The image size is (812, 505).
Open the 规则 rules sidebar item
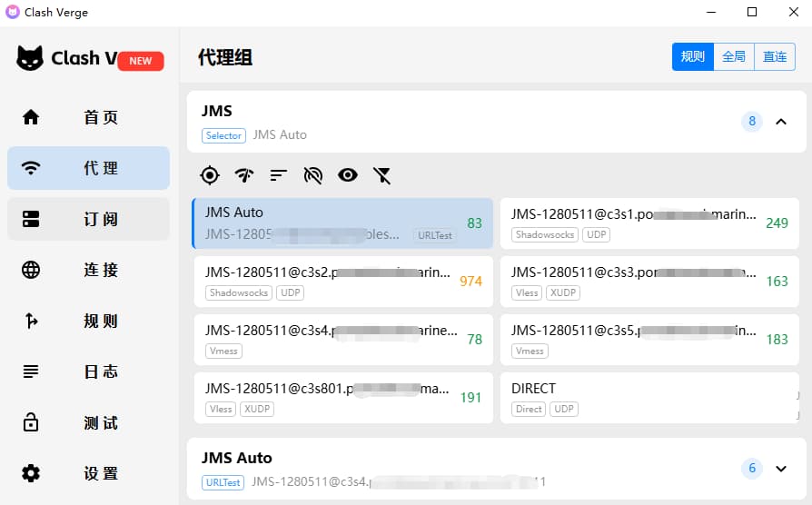click(88, 321)
